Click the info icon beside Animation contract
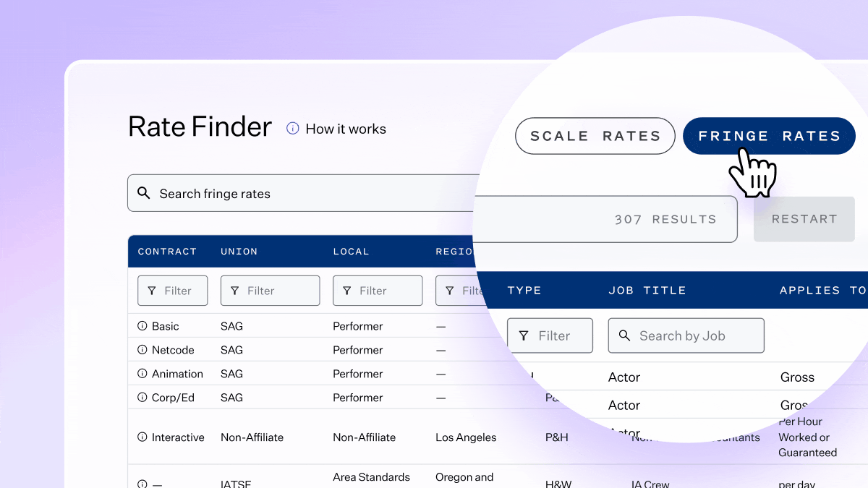 point(142,373)
